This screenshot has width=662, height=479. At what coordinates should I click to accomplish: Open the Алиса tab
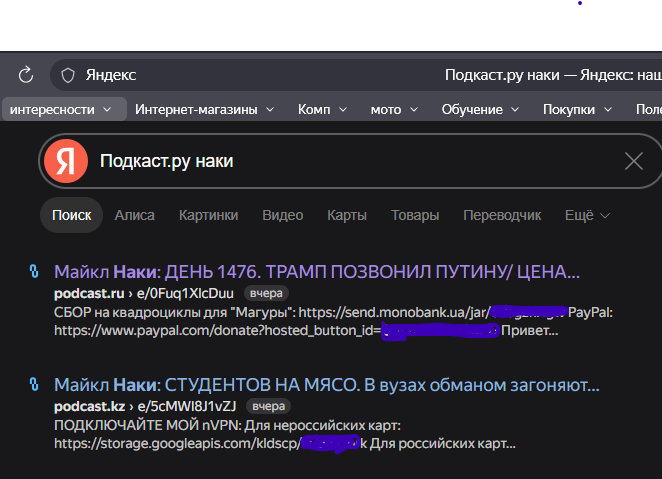point(134,215)
